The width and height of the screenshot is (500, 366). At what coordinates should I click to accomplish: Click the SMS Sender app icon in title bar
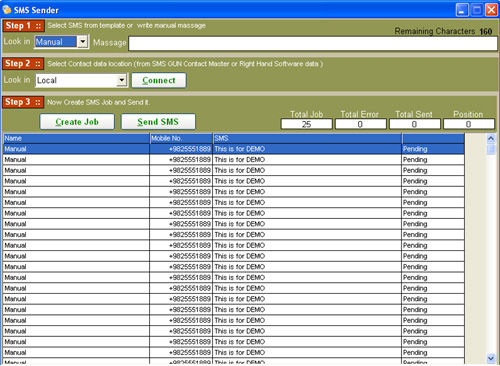7,9
